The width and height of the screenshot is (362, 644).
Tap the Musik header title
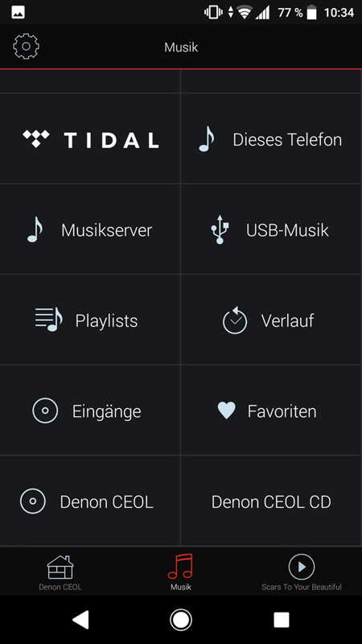pos(181,47)
